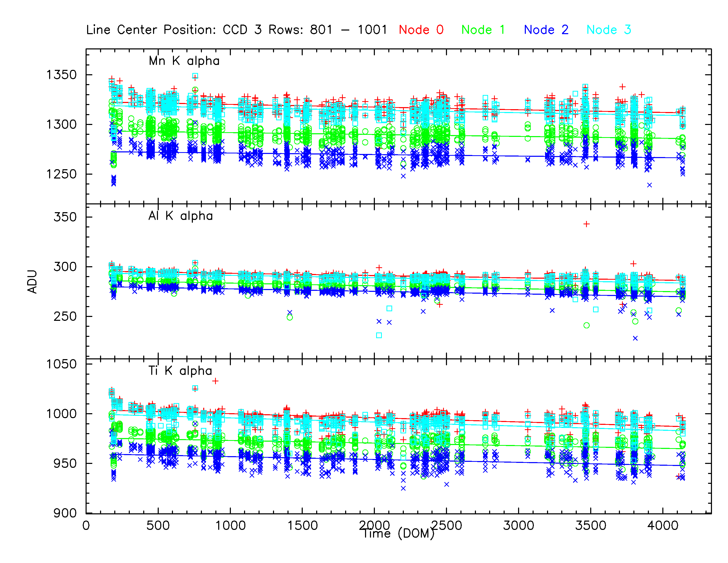The image size is (728, 563).
Task: Click the 350 tick label in middle panel
Action: point(65,217)
